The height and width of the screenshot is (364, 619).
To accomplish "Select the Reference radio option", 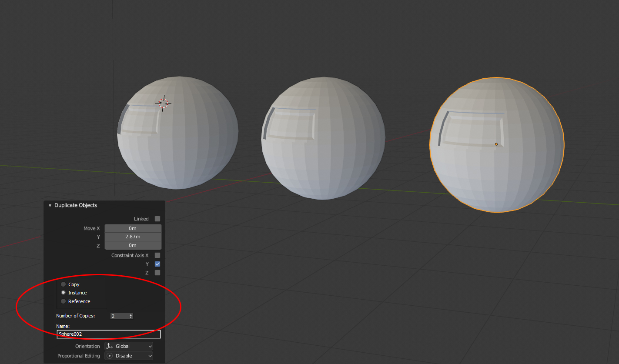I will pyautogui.click(x=64, y=301).
